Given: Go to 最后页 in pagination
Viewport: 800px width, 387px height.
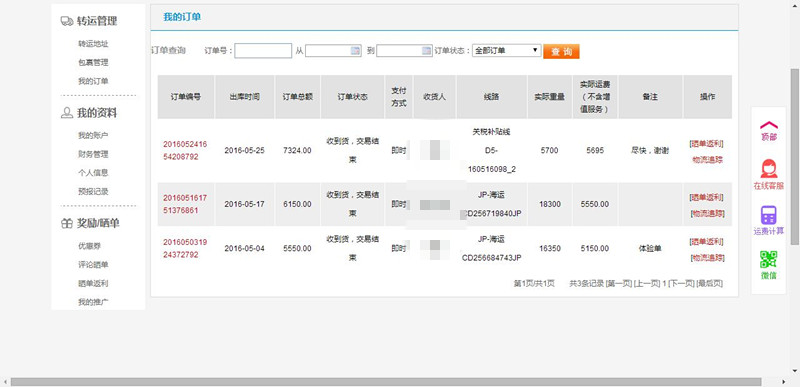Looking at the screenshot, I should [710, 283].
